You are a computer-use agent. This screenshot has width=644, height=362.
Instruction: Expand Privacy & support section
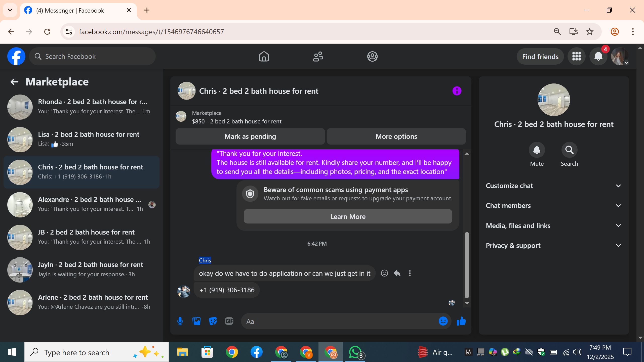553,245
